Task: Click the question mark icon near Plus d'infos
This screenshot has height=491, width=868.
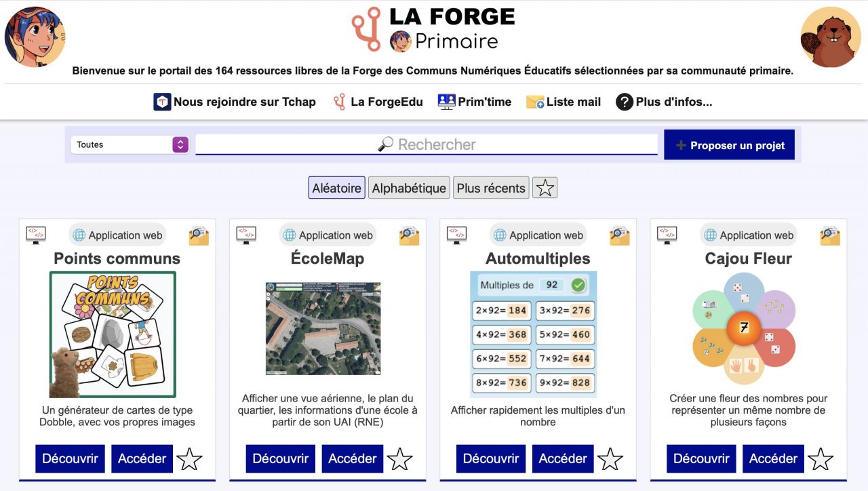Action: click(x=625, y=101)
